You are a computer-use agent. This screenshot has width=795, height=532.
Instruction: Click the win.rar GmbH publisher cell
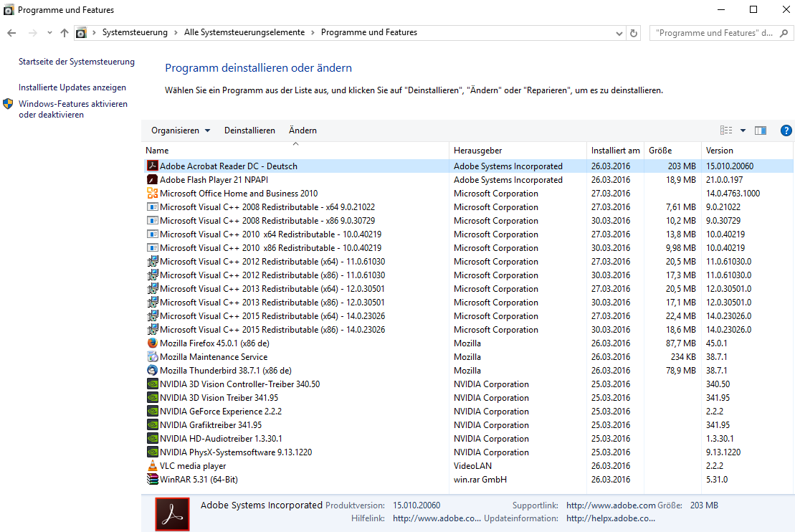[x=480, y=479]
